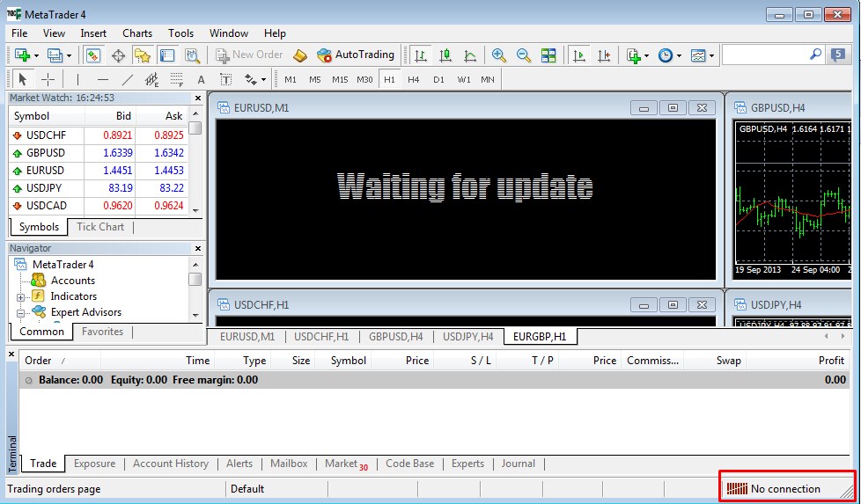
Task: Toggle the Strategy Tester toolbar button
Action: point(192,55)
